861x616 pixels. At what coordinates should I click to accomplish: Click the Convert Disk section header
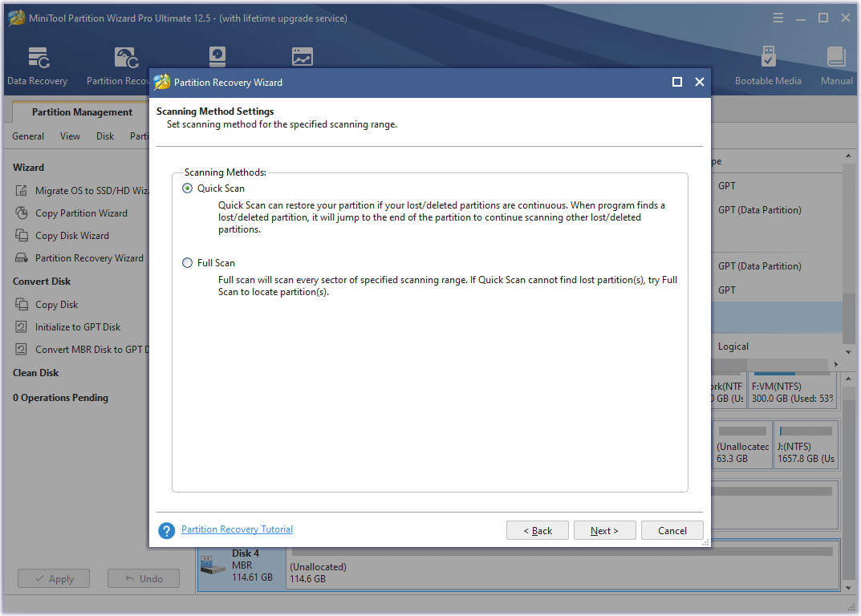pyautogui.click(x=42, y=281)
